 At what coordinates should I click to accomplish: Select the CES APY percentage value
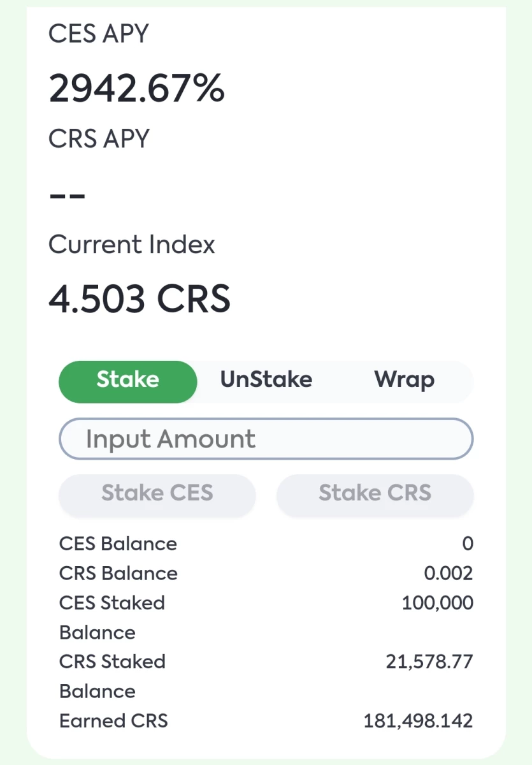(x=137, y=89)
